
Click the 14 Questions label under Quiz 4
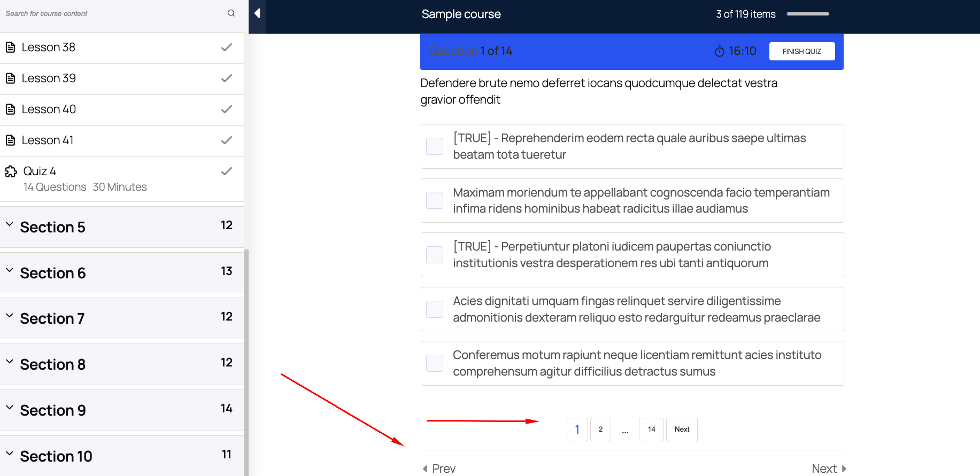pos(55,187)
